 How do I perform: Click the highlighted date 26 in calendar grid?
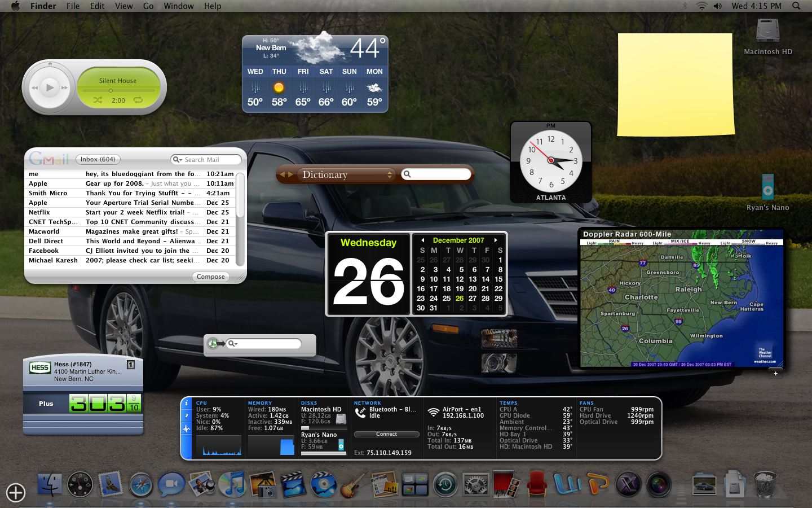point(460,298)
